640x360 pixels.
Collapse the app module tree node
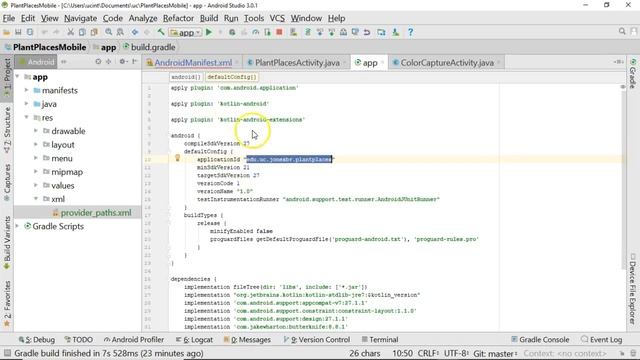click(x=18, y=77)
